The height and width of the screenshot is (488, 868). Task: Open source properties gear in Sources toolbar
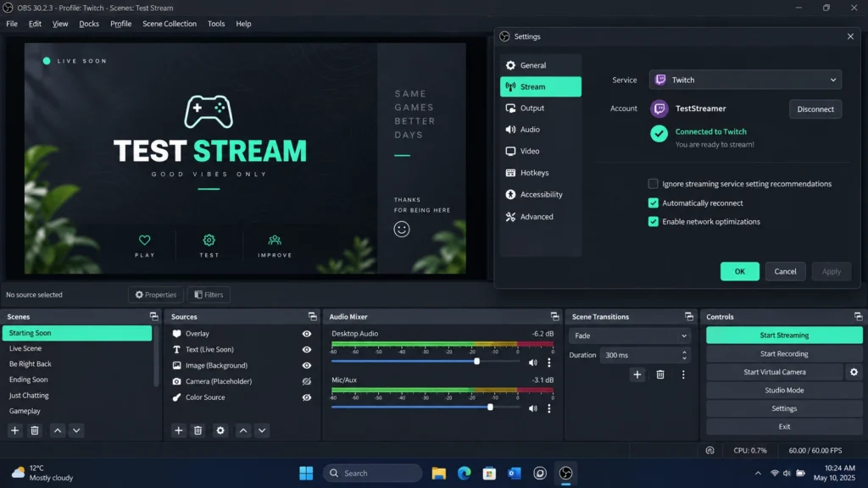[220, 430]
